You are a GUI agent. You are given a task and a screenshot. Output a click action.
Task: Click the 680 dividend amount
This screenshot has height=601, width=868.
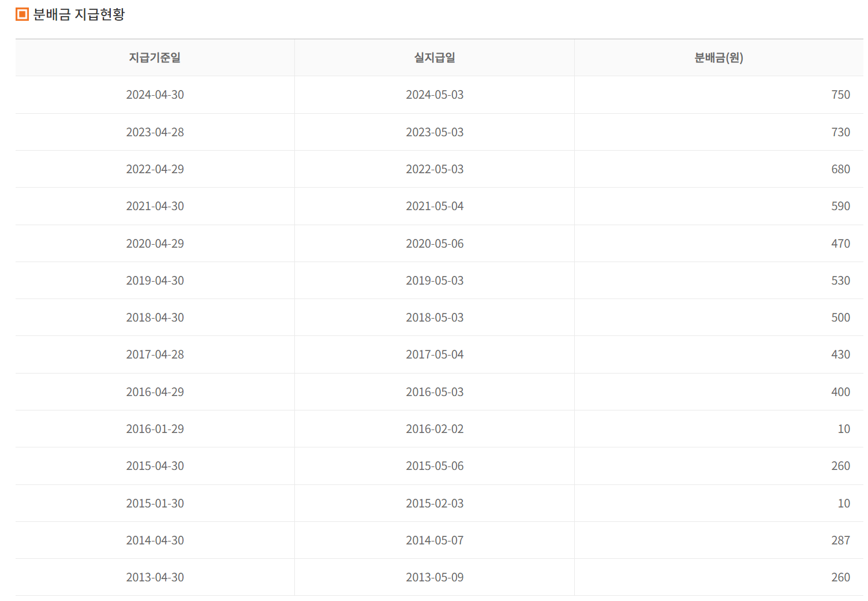[840, 169]
